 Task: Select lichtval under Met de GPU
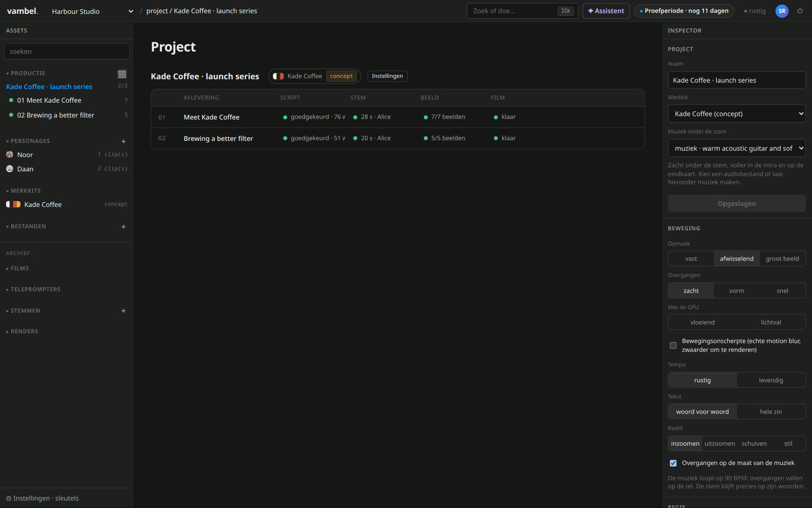(x=771, y=322)
